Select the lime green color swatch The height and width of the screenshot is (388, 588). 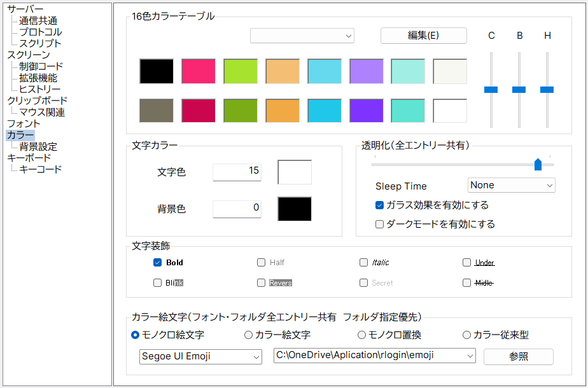pyautogui.click(x=240, y=71)
